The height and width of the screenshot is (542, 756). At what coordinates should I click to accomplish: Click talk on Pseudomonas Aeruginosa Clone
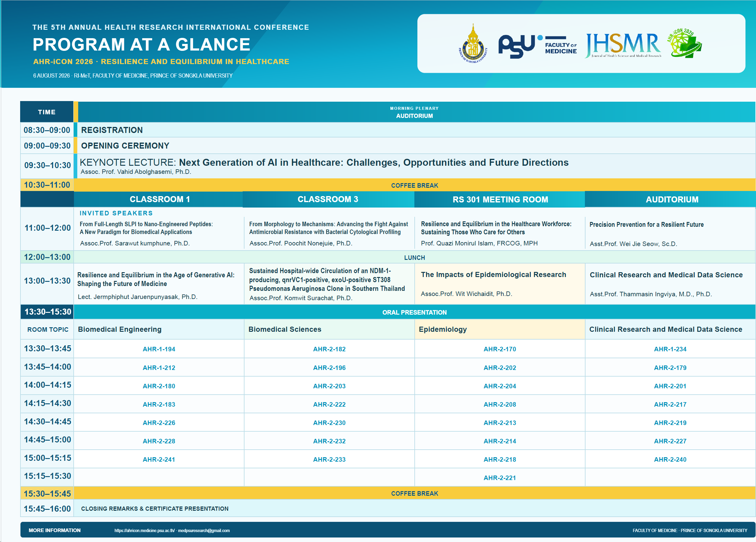(x=327, y=280)
